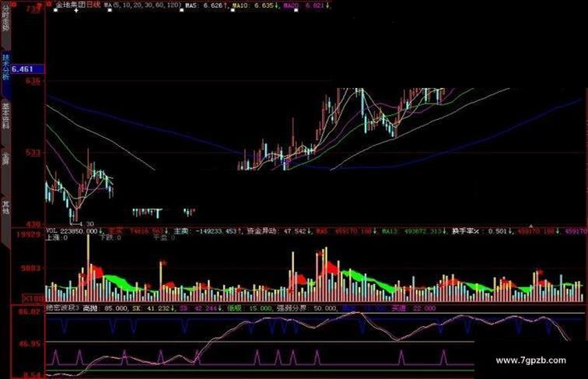The image size is (588, 379).
Task: Select the purple MA20 readout
Action: tap(306, 5)
